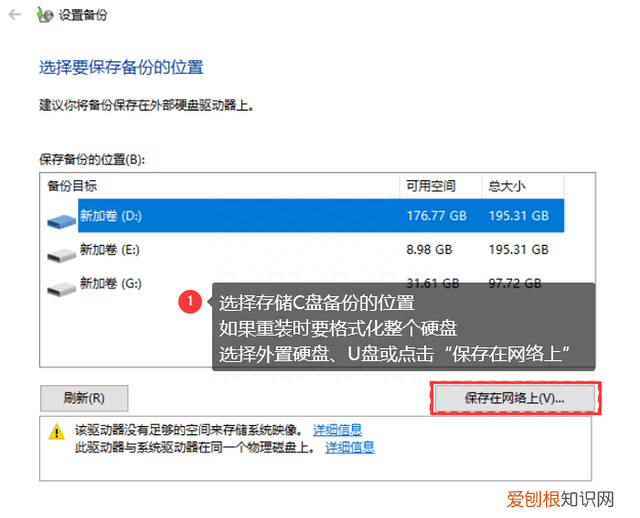Click 保存在网络上(V)... button
Image resolution: width=640 pixels, height=518 pixels.
point(515,398)
